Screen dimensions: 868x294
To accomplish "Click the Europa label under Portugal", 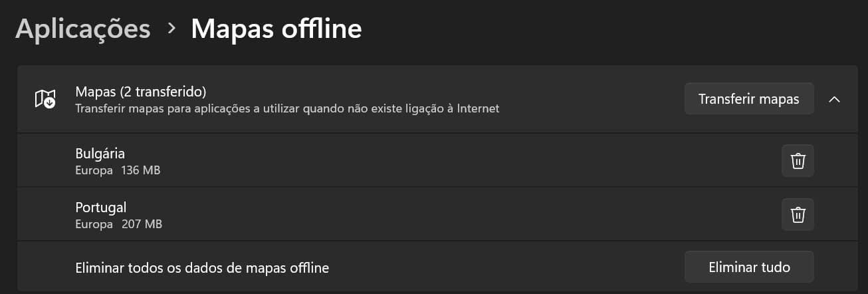I will tap(94, 224).
